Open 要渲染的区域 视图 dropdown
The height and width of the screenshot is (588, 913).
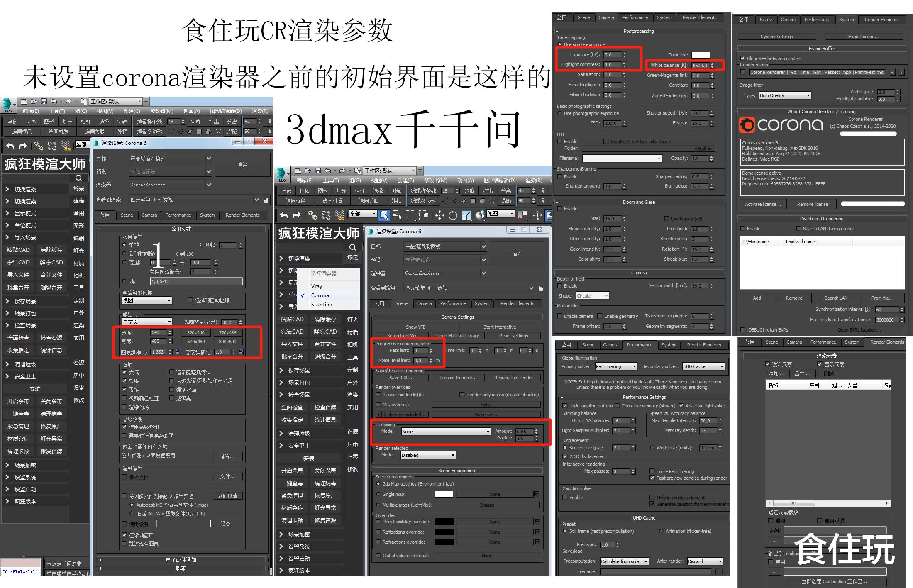147,300
